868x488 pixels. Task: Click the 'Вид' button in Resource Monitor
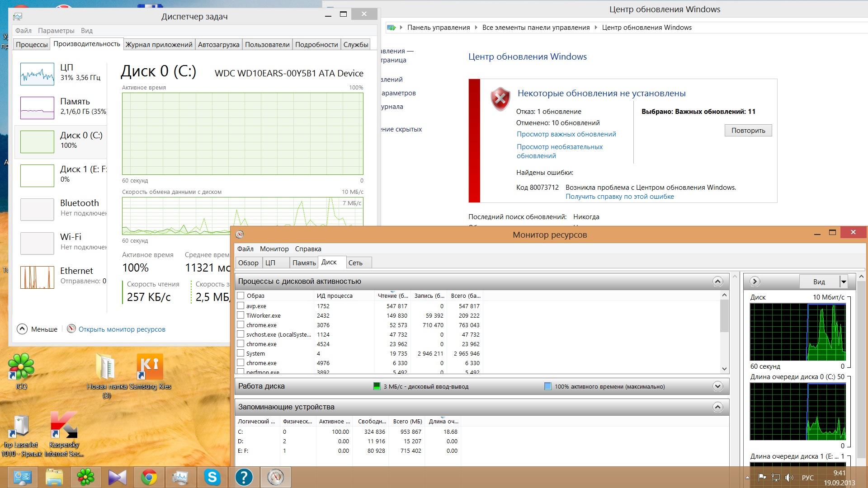819,282
